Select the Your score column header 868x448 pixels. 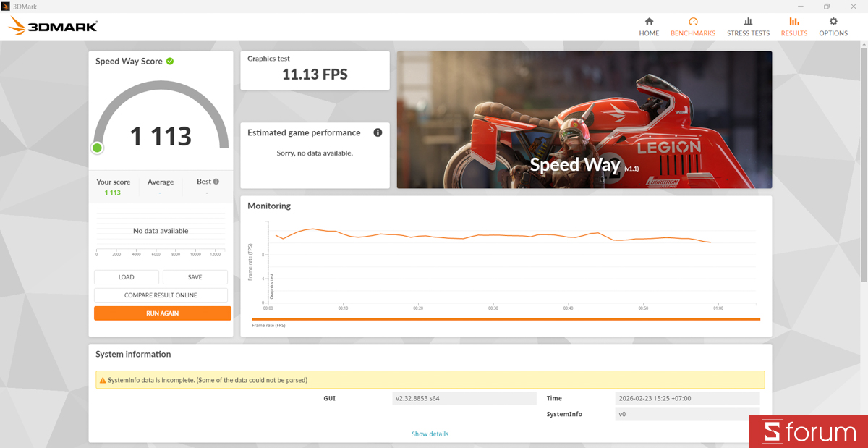(113, 182)
